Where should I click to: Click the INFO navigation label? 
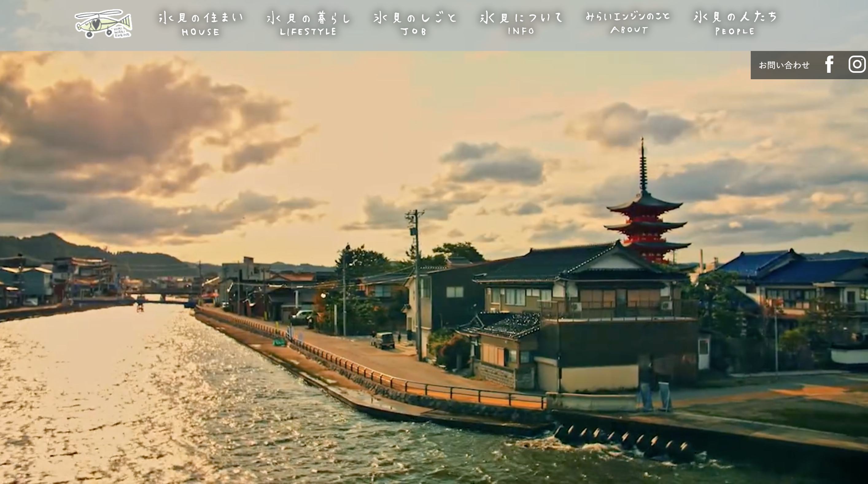pyautogui.click(x=521, y=31)
